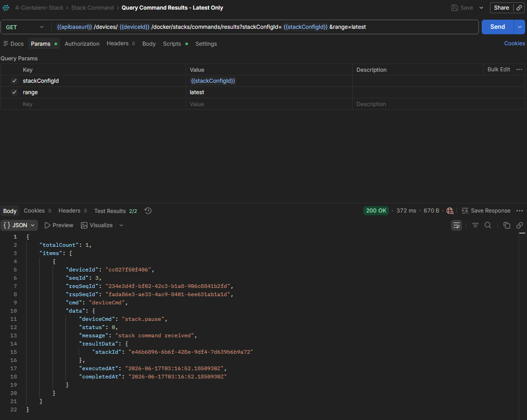Click the request URL input field
The image size is (527, 420).
click(x=265, y=27)
